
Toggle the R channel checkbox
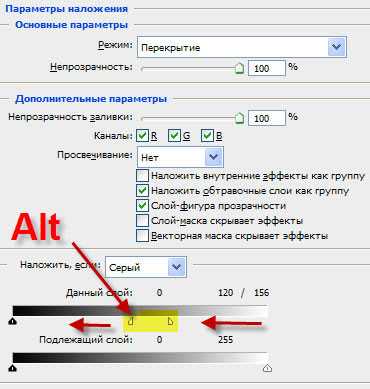pyautogui.click(x=143, y=136)
